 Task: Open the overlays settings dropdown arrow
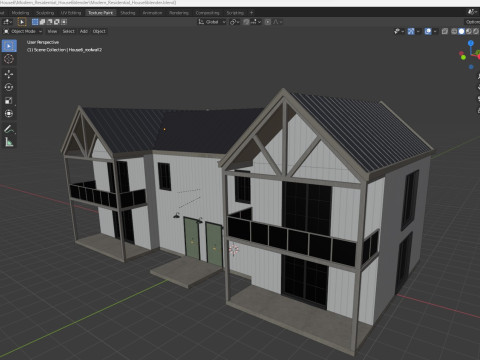pyautogui.click(x=435, y=31)
